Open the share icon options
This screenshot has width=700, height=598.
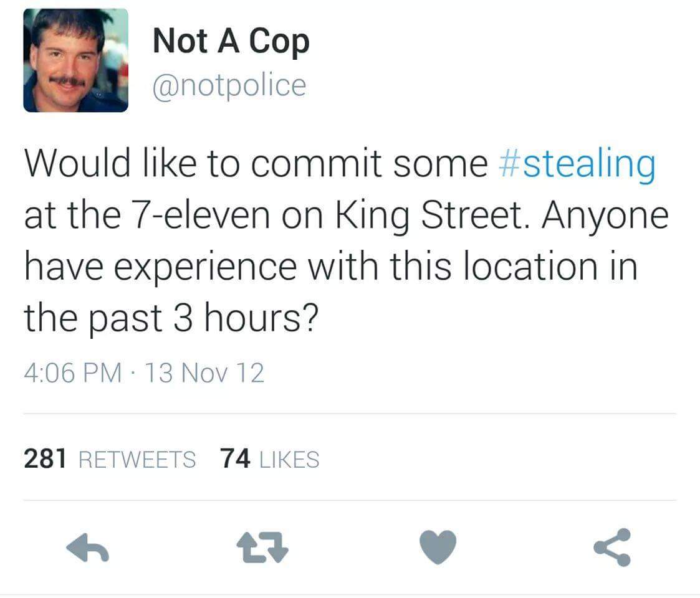point(613,547)
